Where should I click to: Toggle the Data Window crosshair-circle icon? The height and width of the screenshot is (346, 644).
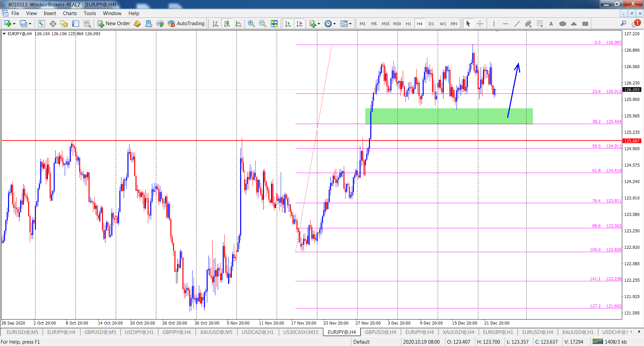[x=53, y=23]
